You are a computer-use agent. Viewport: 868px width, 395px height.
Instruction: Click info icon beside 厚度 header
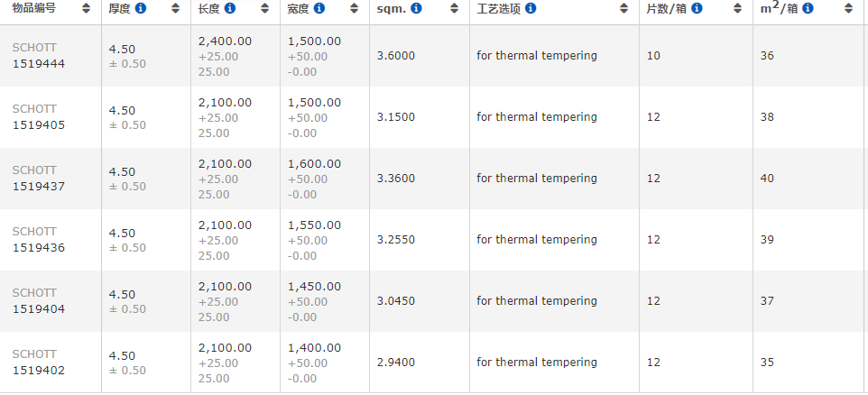click(141, 8)
